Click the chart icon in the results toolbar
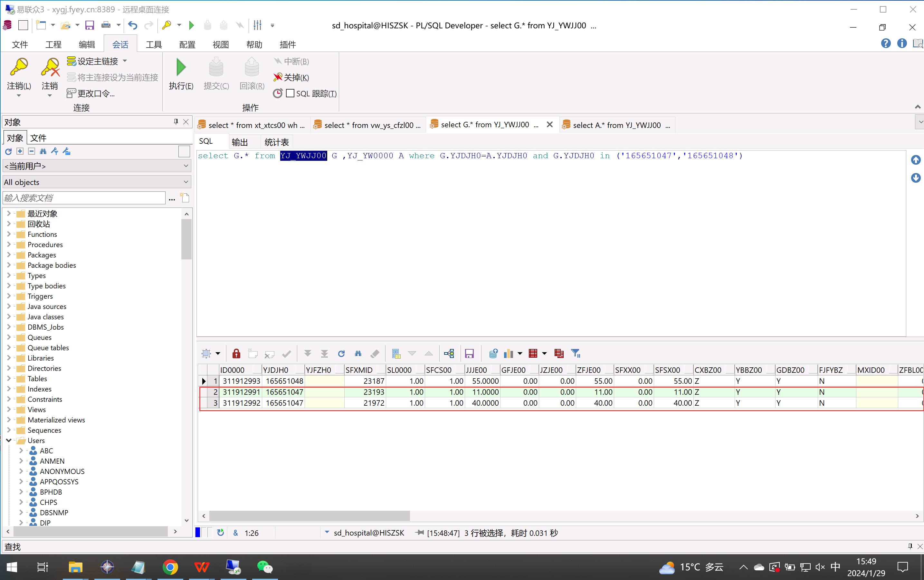This screenshot has width=924, height=580. [509, 353]
